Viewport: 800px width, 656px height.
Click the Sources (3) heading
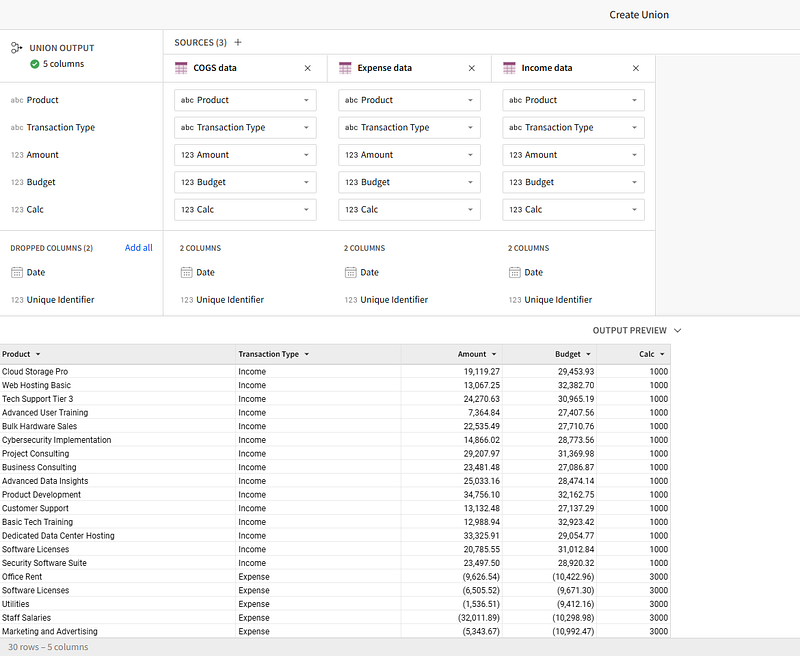point(200,42)
